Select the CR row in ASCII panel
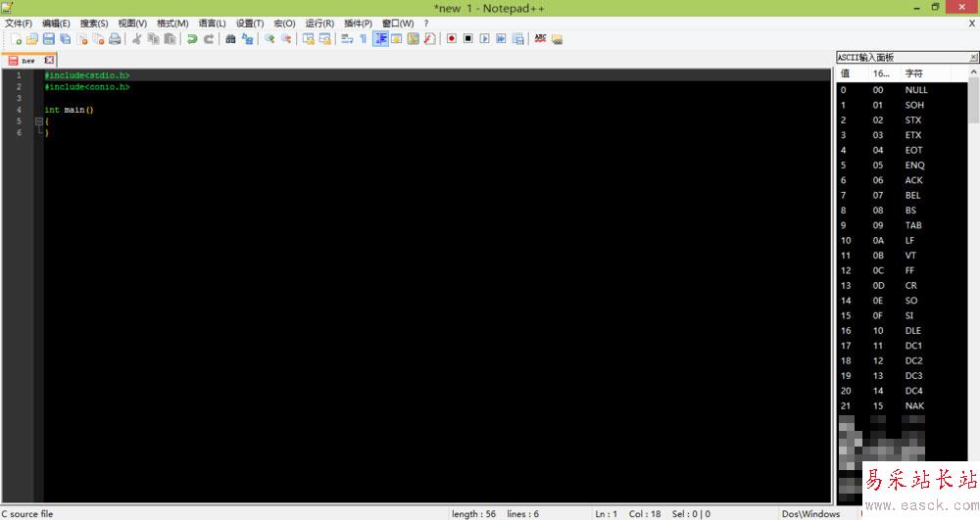 (902, 285)
